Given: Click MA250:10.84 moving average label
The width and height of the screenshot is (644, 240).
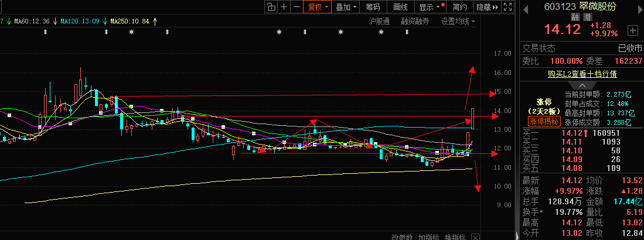Looking at the screenshot, I should [x=130, y=21].
